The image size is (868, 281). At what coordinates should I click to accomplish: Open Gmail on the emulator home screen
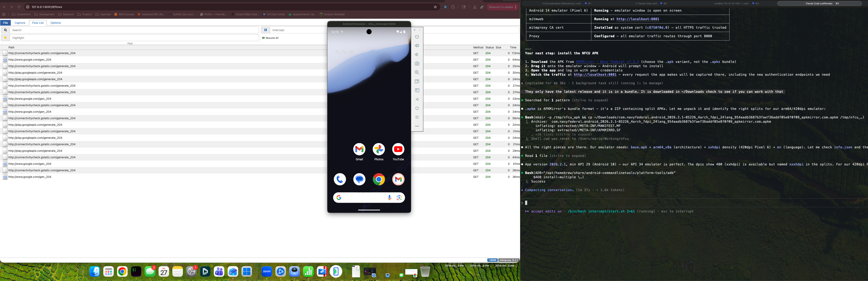point(359,149)
